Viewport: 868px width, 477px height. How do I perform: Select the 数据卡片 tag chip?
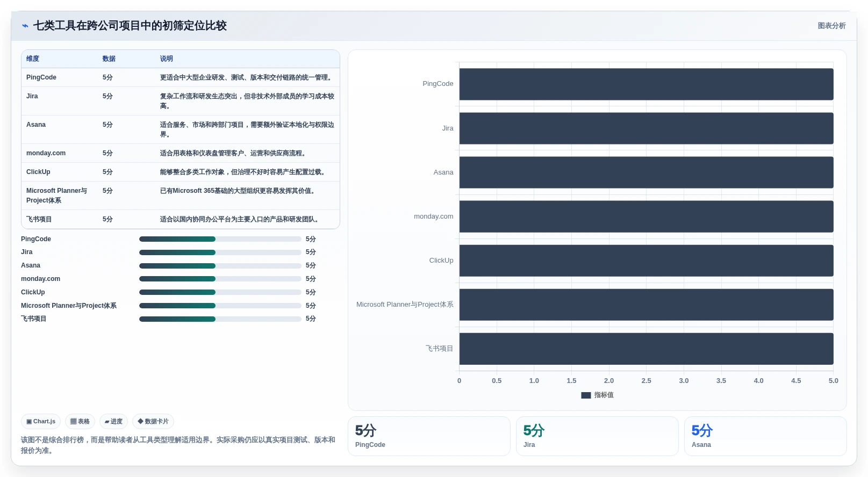[153, 422]
